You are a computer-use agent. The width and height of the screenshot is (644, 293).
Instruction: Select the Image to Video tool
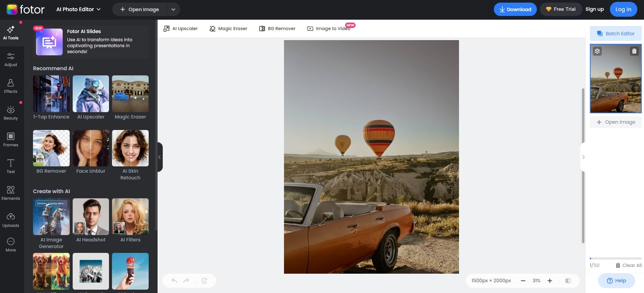tap(329, 29)
